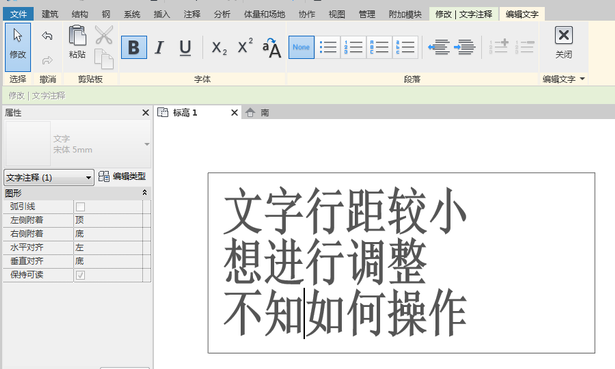The height and width of the screenshot is (369, 615).
Task: Switch to the 南 elevation view tab
Action: (x=258, y=113)
